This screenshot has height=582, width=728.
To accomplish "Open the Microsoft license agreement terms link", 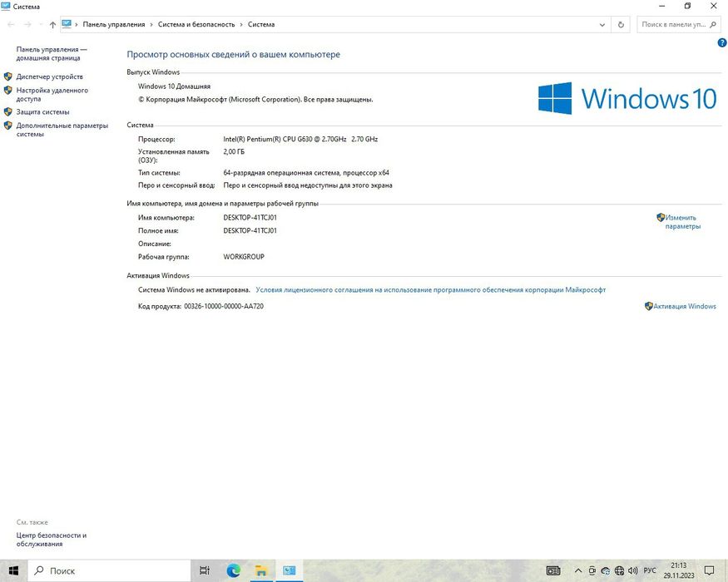I will [430, 290].
